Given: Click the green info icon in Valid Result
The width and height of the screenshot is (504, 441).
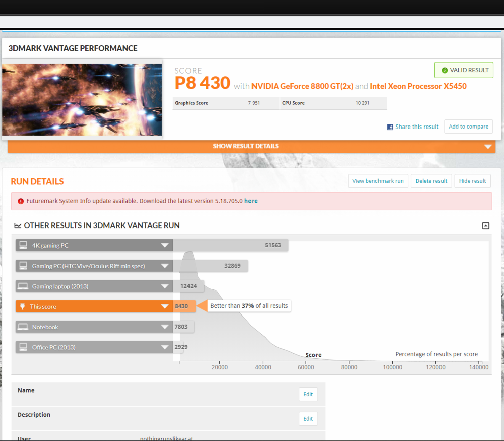Looking at the screenshot, I should pyautogui.click(x=445, y=70).
